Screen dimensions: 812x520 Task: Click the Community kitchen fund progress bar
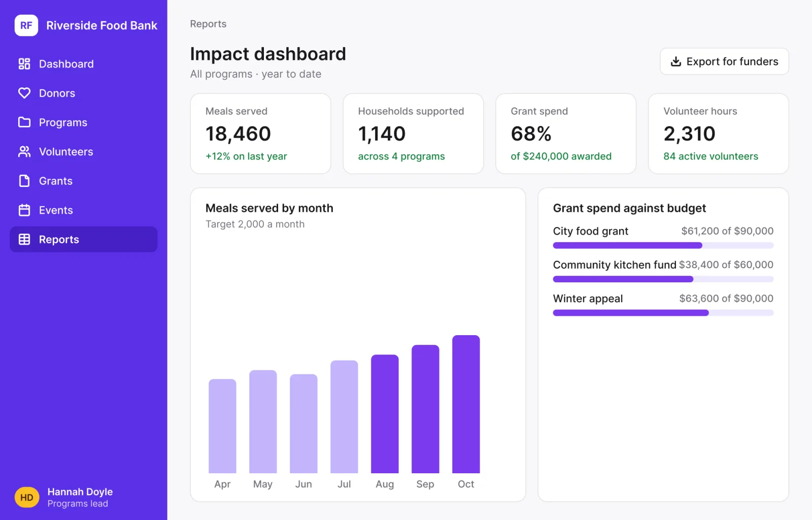pos(663,279)
